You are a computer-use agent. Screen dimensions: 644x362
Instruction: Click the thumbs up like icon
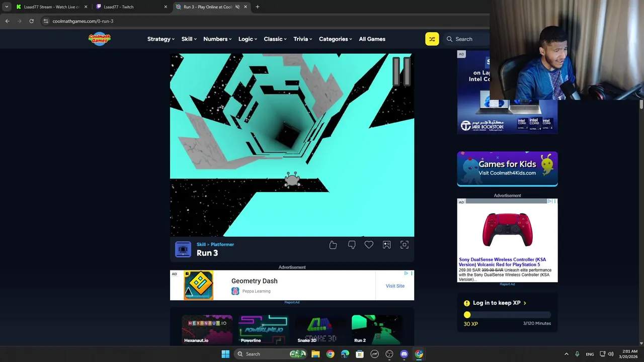pos(333,245)
